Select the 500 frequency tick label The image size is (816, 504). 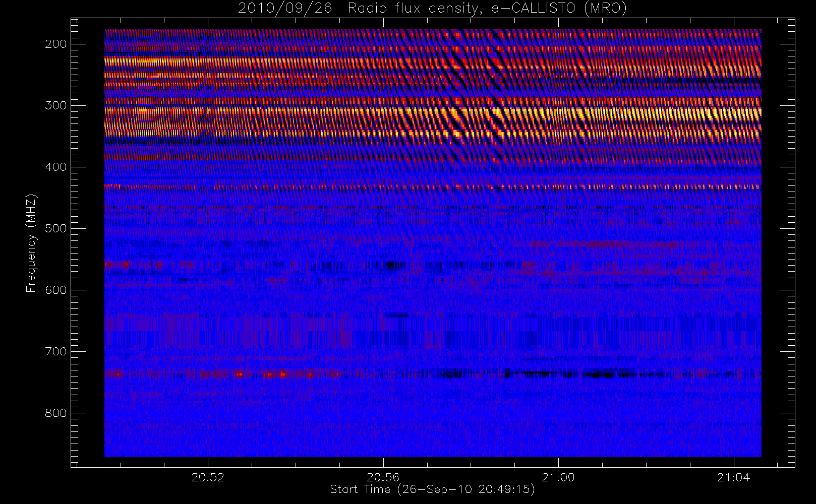click(55, 228)
